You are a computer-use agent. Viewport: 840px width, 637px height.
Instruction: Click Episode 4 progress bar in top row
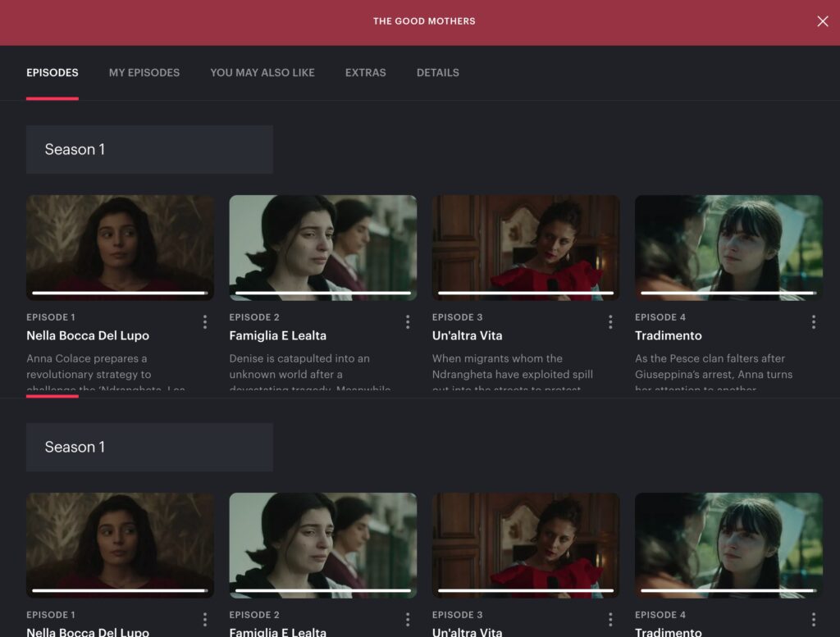pyautogui.click(x=728, y=293)
